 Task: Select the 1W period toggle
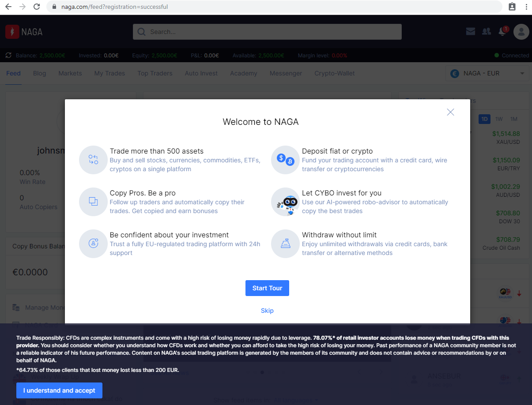point(499,119)
